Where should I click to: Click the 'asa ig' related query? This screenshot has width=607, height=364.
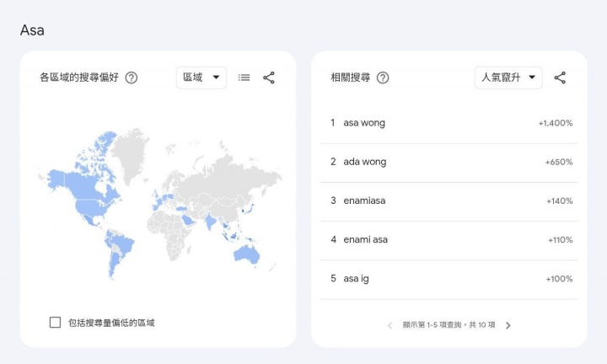pos(356,279)
